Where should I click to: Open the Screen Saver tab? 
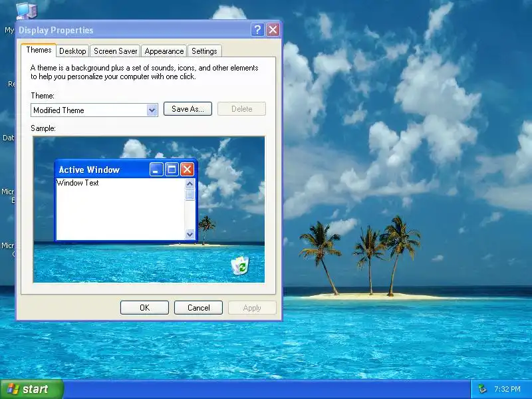point(115,51)
